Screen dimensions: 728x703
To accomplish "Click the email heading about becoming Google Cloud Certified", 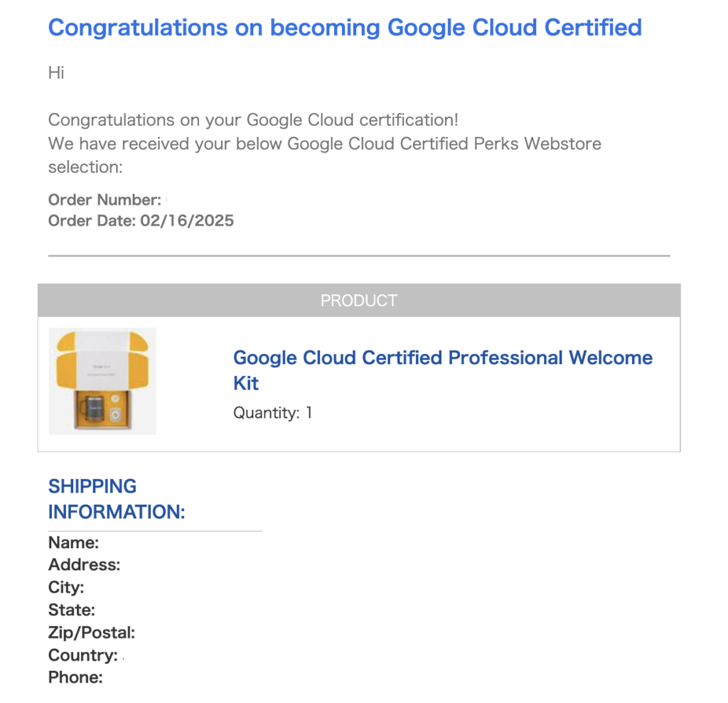I will click(x=345, y=28).
